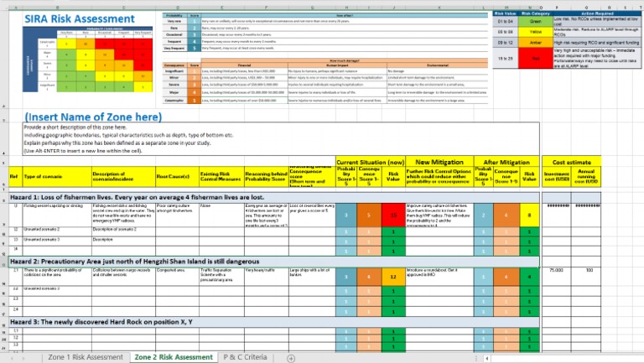Select 'Existing Risk Control Measures' header
The image size is (644, 363).
[x=221, y=177]
